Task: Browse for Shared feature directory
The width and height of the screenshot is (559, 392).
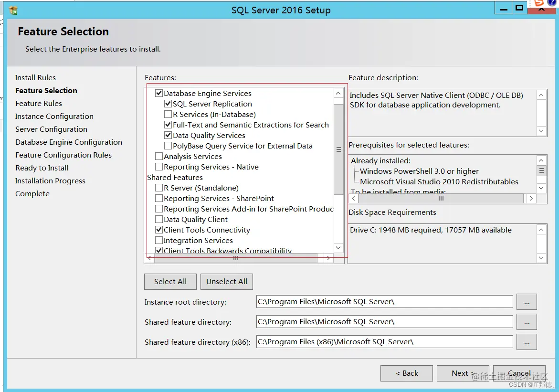Action: tap(527, 322)
